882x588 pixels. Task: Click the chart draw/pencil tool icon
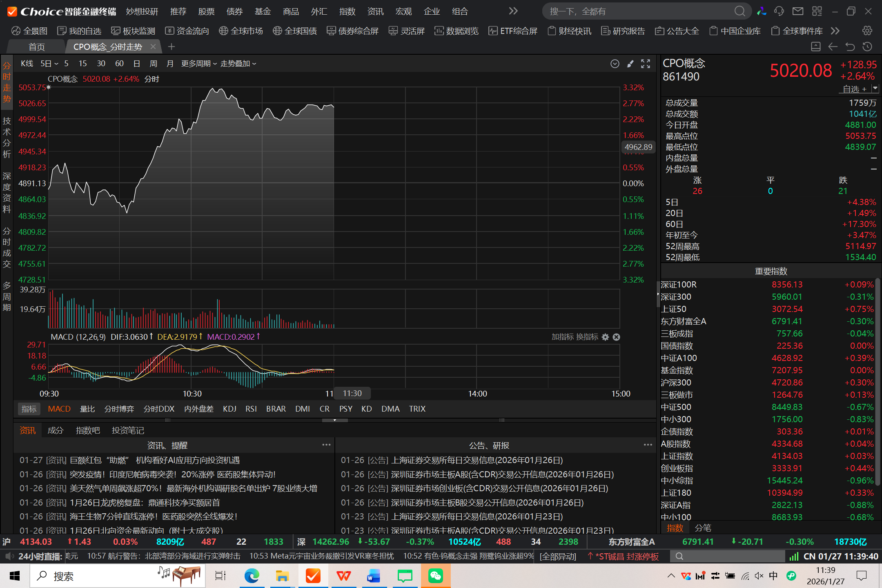[630, 64]
